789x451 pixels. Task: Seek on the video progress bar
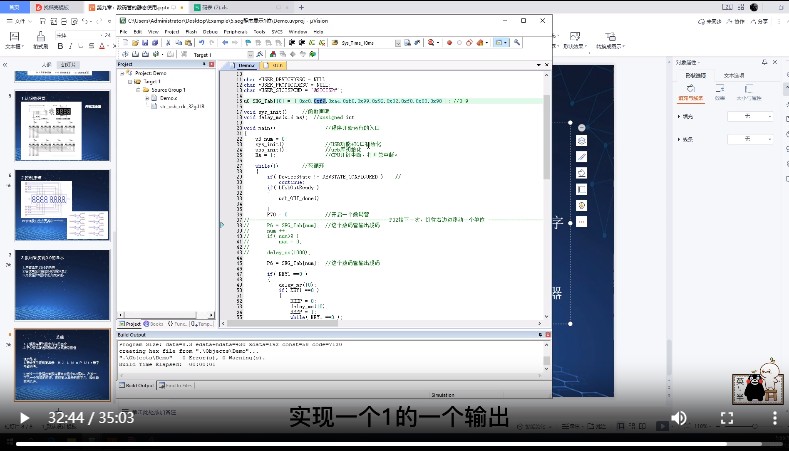tap(394, 444)
